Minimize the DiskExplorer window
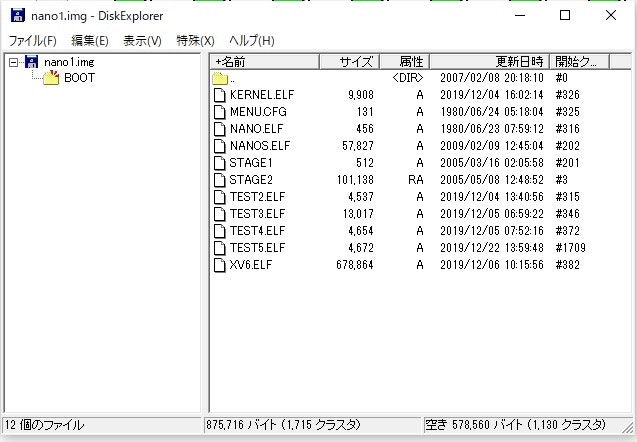 520,15
